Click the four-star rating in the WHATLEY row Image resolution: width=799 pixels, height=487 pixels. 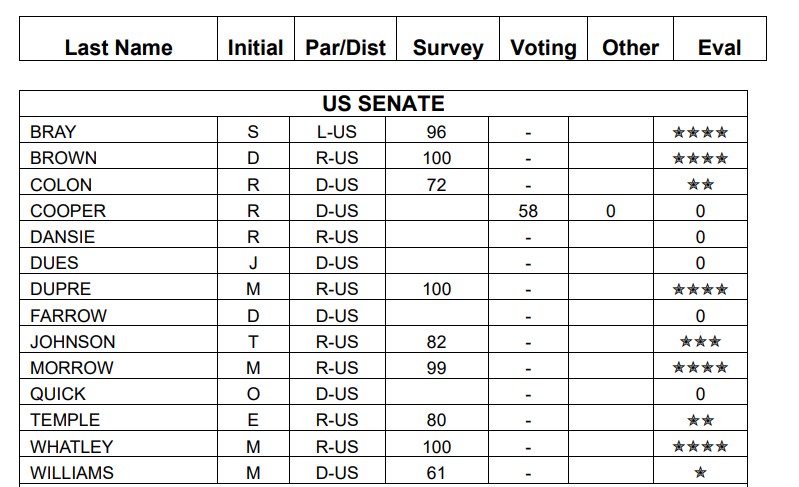click(x=700, y=447)
